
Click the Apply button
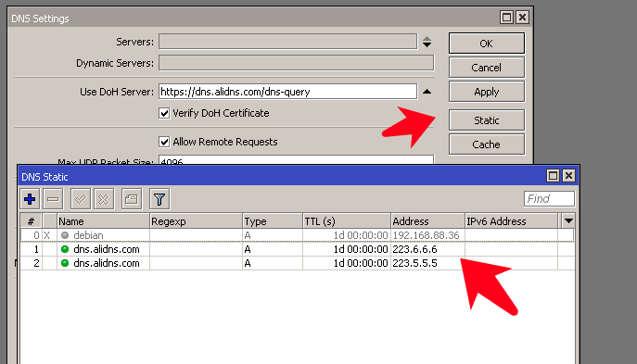pyautogui.click(x=486, y=92)
